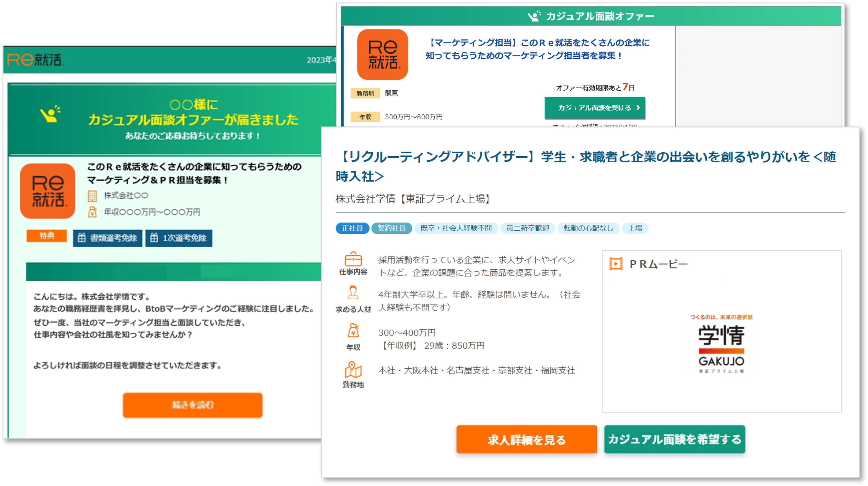Click the Re就活 logo in the email header
The image size is (868, 486).
(35, 60)
